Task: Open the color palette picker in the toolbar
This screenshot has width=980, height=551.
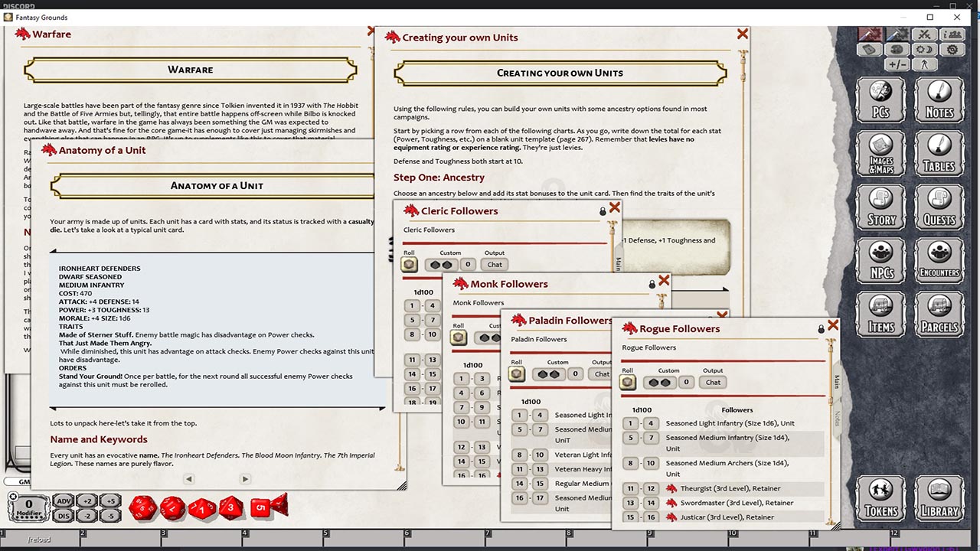Action: [897, 48]
